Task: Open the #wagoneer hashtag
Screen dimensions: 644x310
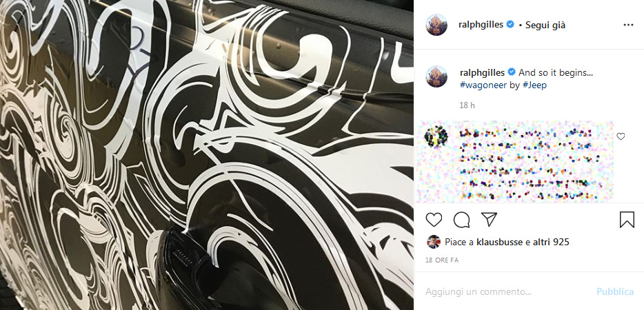Action: [481, 85]
